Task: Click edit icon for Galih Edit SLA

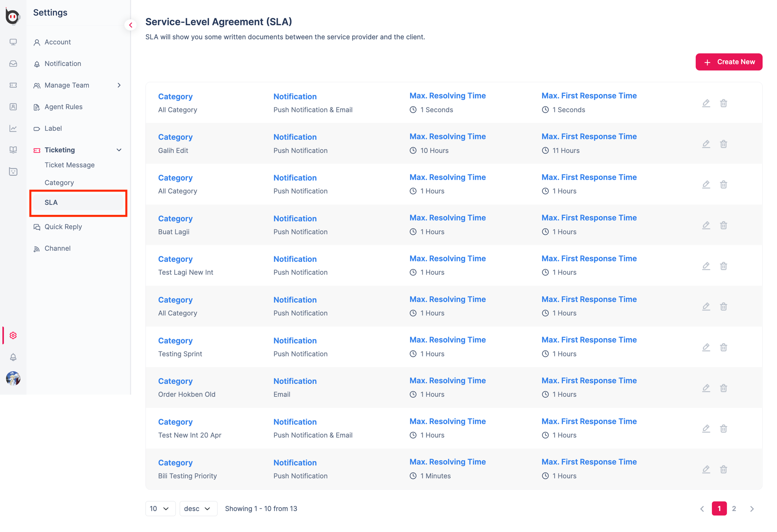Action: click(x=706, y=144)
